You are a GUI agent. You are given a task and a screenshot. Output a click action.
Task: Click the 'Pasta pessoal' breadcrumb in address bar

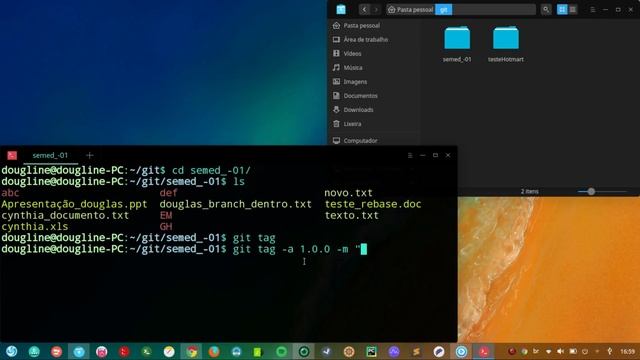tap(411, 9)
